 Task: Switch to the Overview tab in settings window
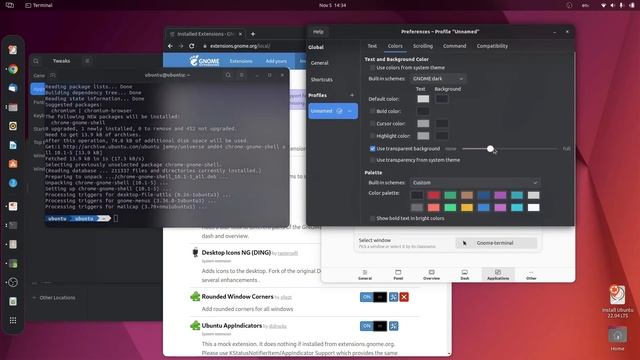431,275
